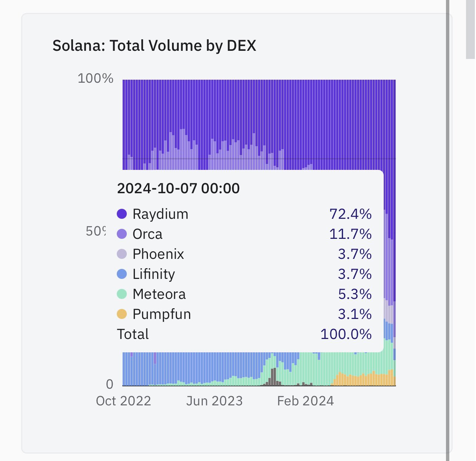Click the chart title 'Solana: Total Volume by DEX'
Image resolution: width=476 pixels, height=461 pixels.
[154, 46]
